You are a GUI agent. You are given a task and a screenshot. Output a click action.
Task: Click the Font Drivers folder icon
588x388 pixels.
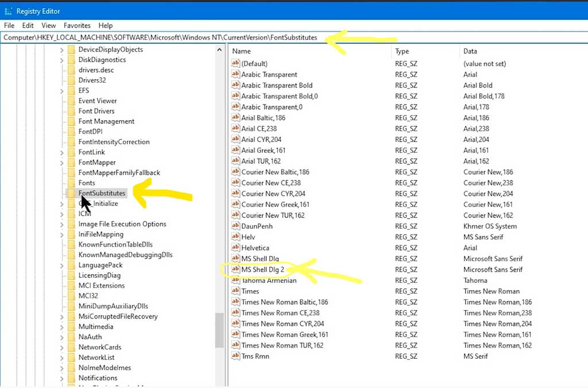pos(71,111)
